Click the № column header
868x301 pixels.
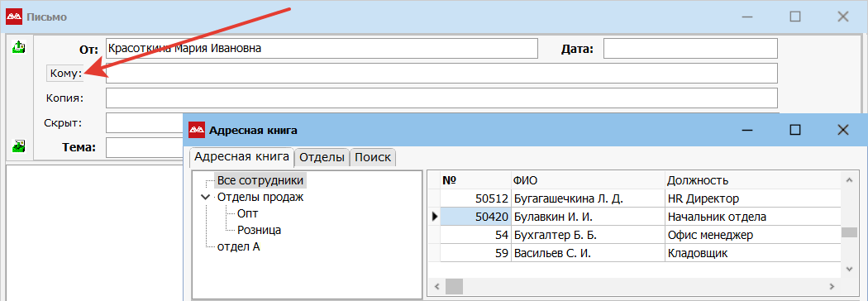click(475, 180)
